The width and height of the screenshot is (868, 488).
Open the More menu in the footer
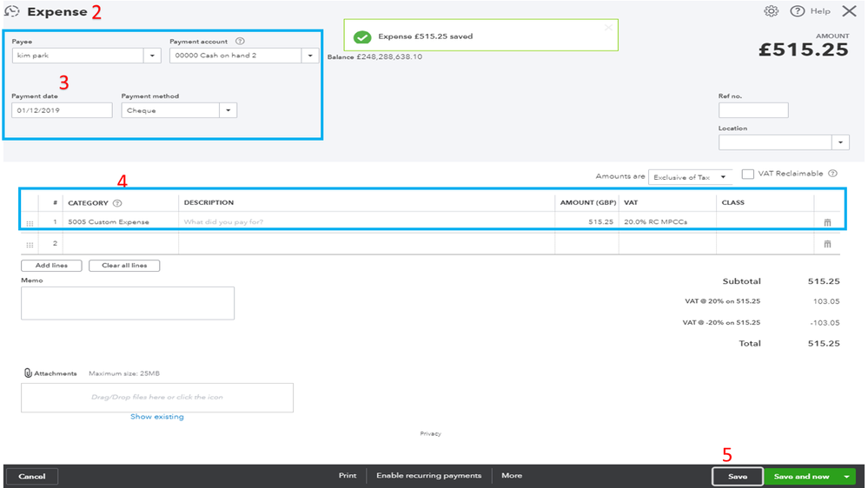tap(512, 476)
